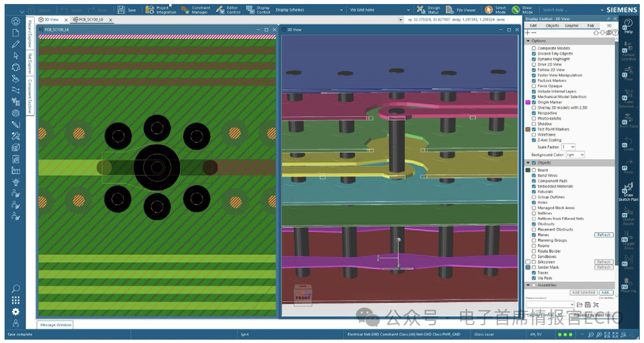
Task: Open Project Integration from toolbar
Action: pos(161,10)
